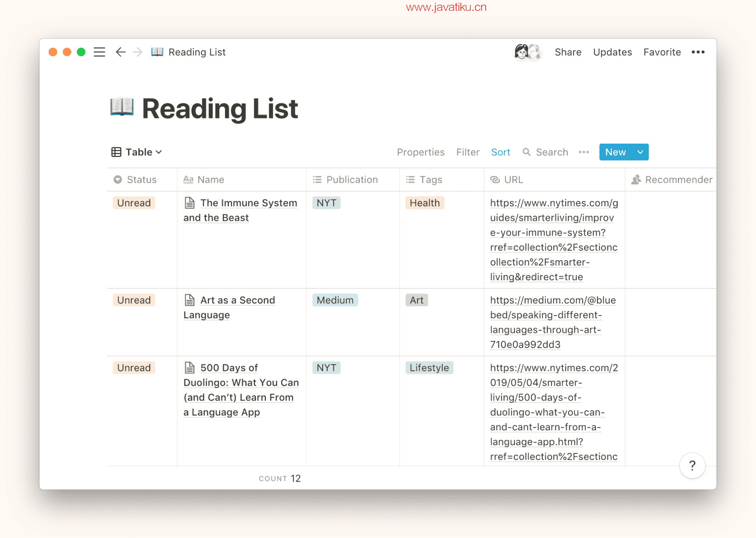Click the large book icon beside title

[x=122, y=107]
